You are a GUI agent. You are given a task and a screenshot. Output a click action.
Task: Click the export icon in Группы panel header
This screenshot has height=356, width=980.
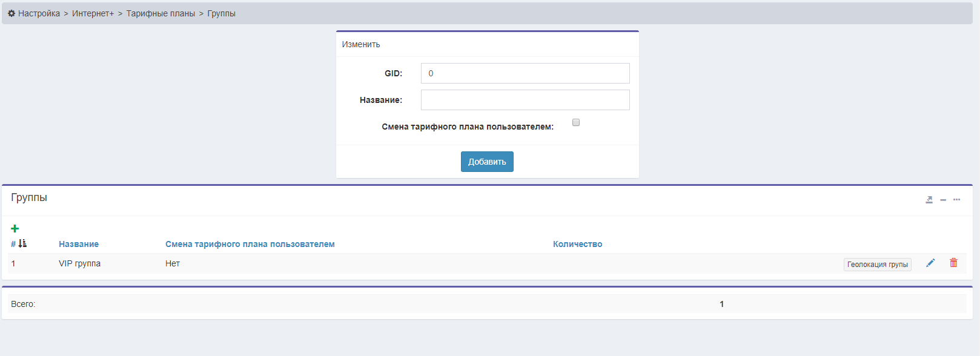929,200
